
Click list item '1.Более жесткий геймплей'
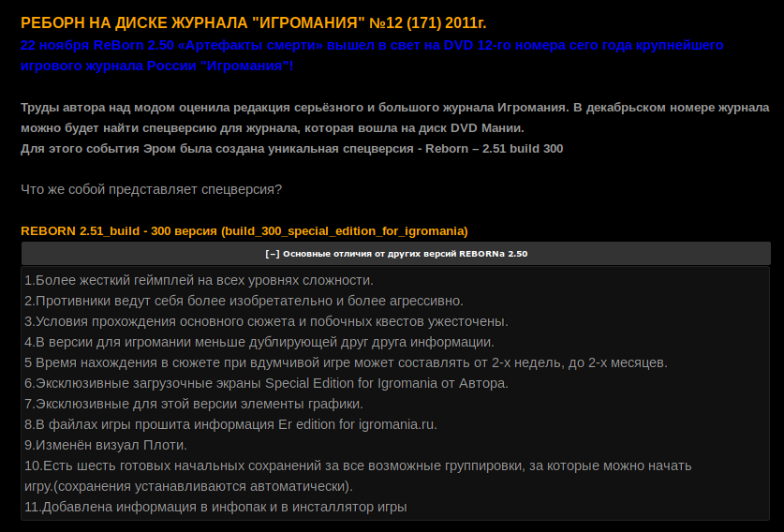tap(199, 280)
